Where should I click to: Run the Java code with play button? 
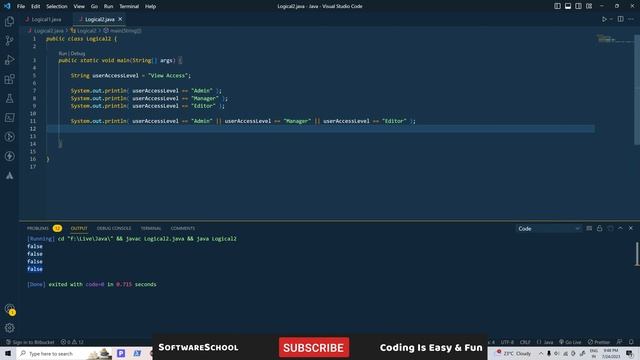[604, 19]
